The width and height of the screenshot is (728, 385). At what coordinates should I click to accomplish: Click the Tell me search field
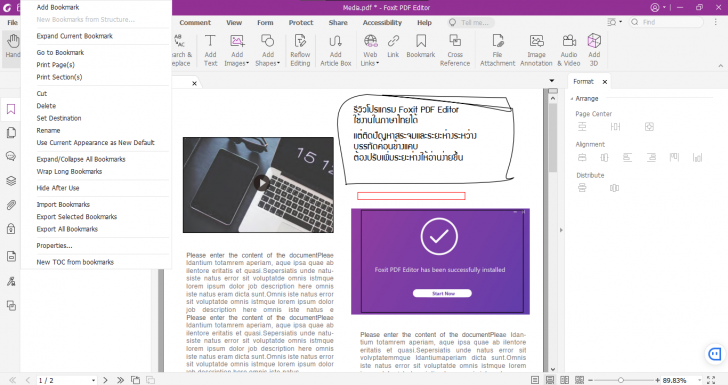click(x=471, y=22)
